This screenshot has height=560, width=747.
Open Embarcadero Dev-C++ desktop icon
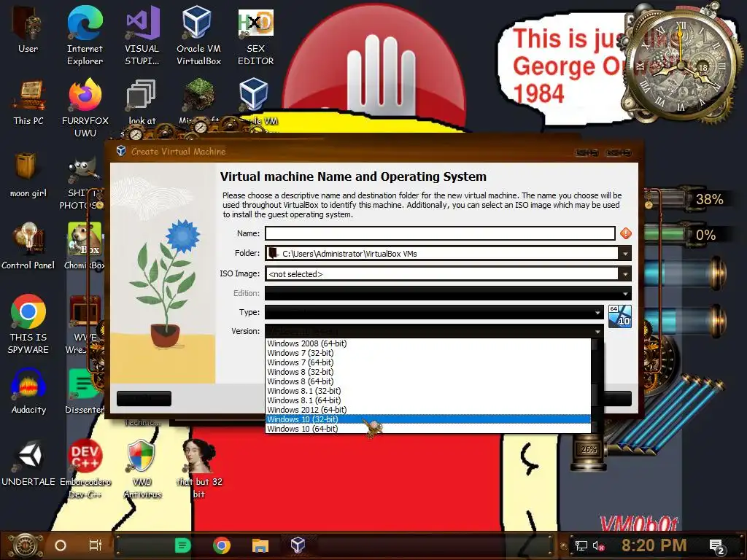point(85,469)
